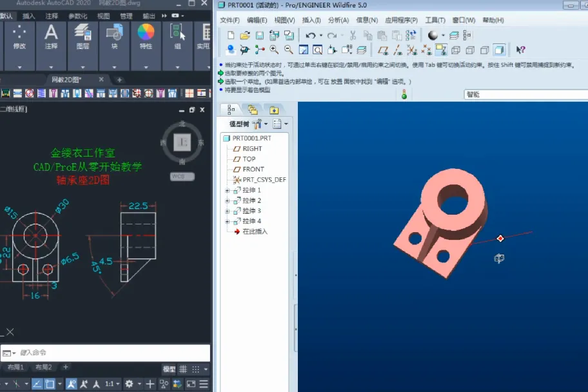Screen dimensions: 588x392
Task: Click the Regenerate model icon
Action: click(411, 35)
